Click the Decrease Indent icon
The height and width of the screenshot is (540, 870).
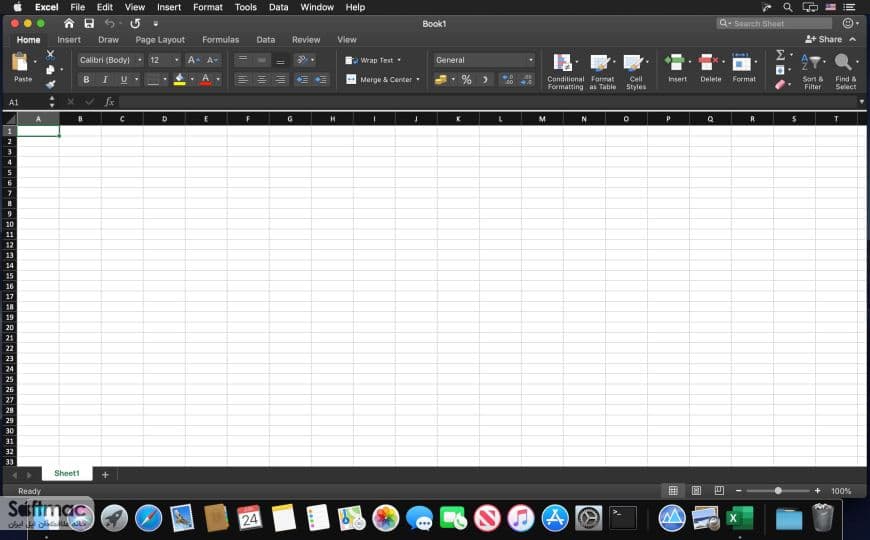(x=302, y=79)
